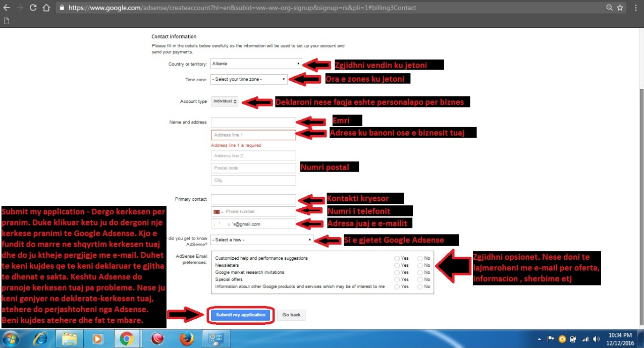Open the volume speaker tray icon
This screenshot has width=644, height=348.
597,339
